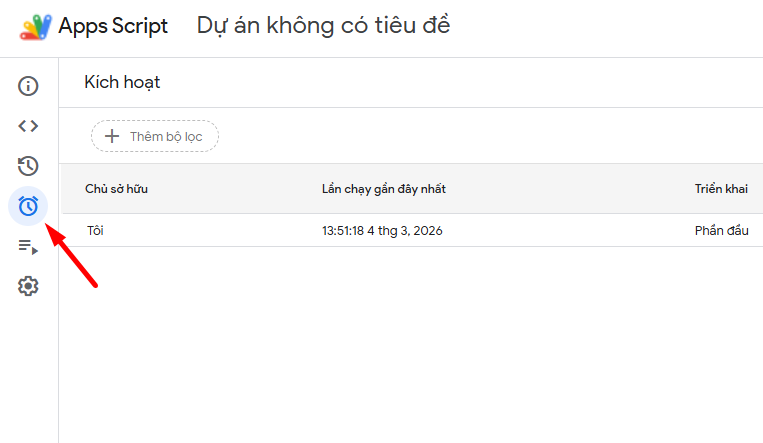Select the Triggers alarm clock icon

tap(28, 206)
